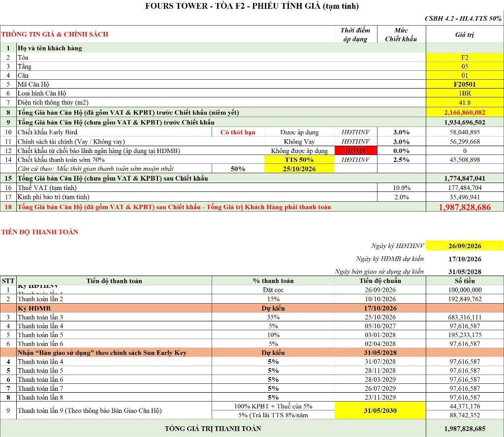Click the "Sun Early Key" handover policy row label
Image resolution: width=504 pixels, height=437 pixels.
(102, 352)
